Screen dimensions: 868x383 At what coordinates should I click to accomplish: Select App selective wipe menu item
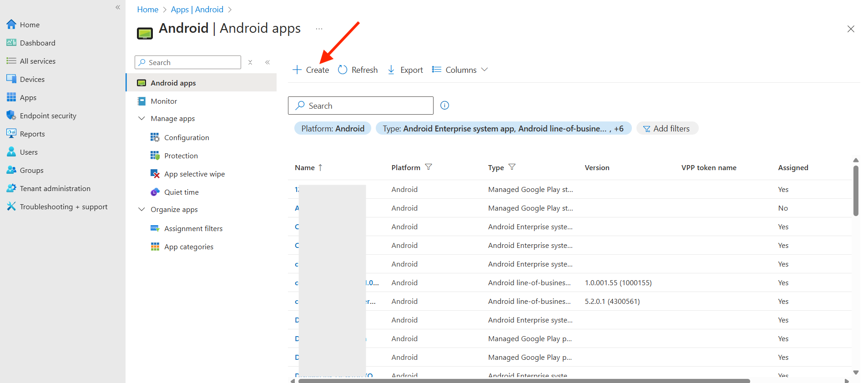194,174
